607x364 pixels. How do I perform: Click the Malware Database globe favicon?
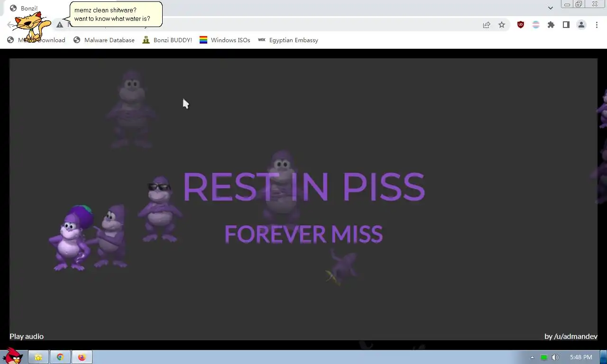tap(77, 40)
